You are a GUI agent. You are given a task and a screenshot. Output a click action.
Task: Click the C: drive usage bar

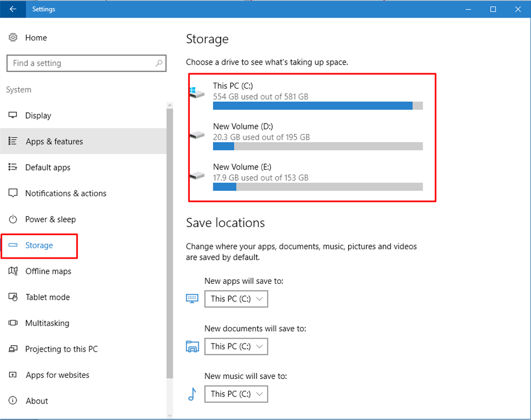pyautogui.click(x=312, y=106)
